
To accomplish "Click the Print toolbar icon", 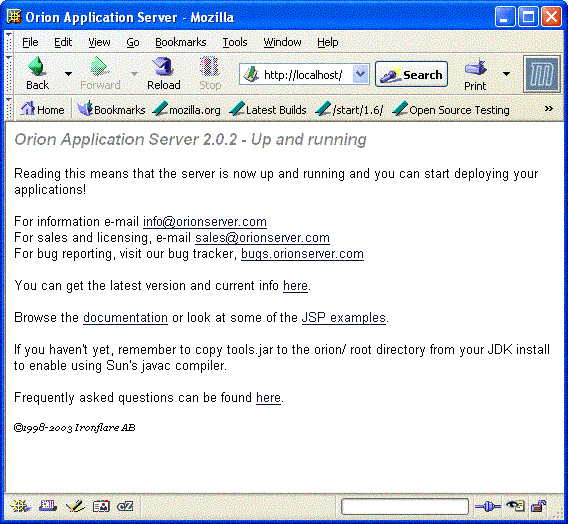I will pyautogui.click(x=475, y=67).
